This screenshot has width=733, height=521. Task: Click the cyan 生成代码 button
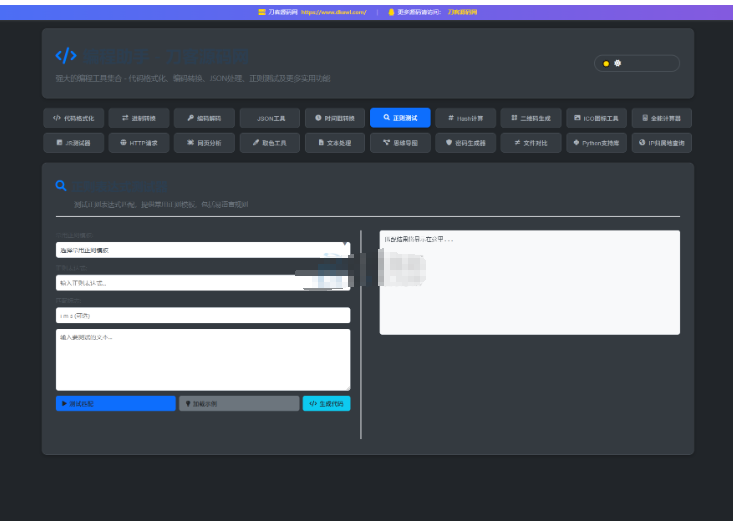pos(326,404)
